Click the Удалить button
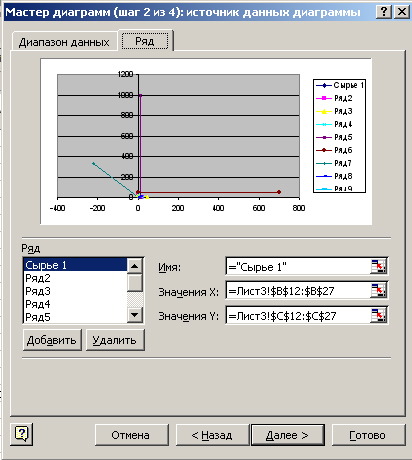 pyautogui.click(x=115, y=340)
